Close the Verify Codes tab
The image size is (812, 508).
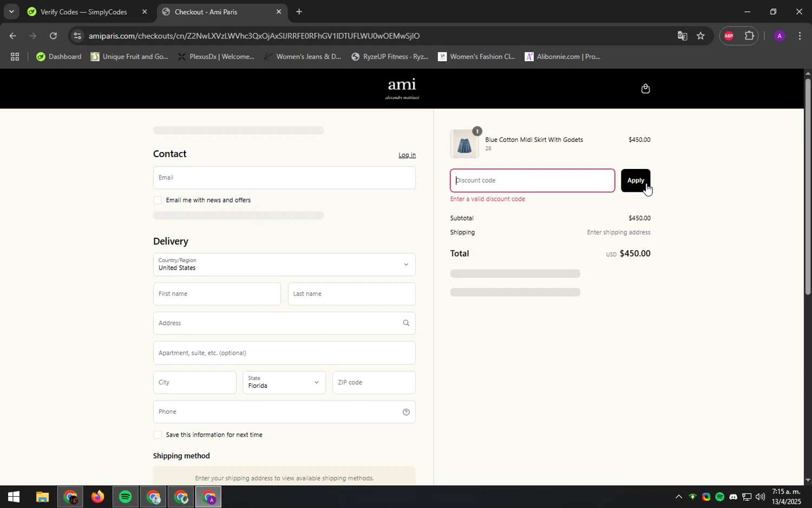(x=144, y=11)
